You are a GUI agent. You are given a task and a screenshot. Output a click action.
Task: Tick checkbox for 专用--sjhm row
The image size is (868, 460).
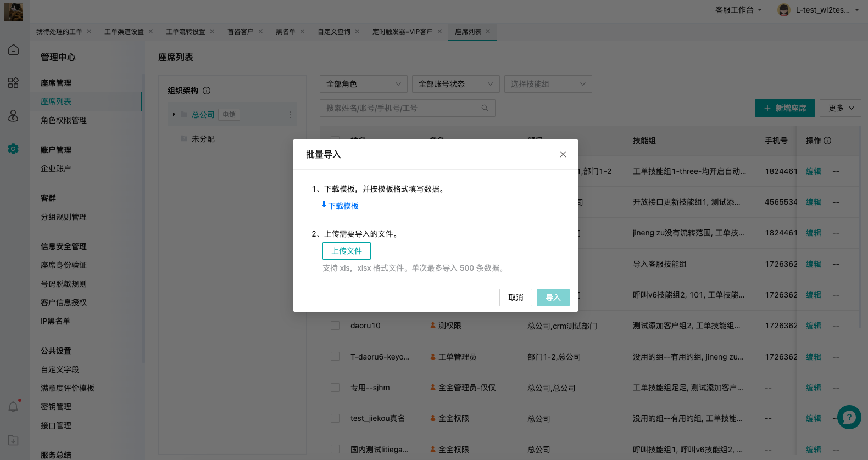335,388
